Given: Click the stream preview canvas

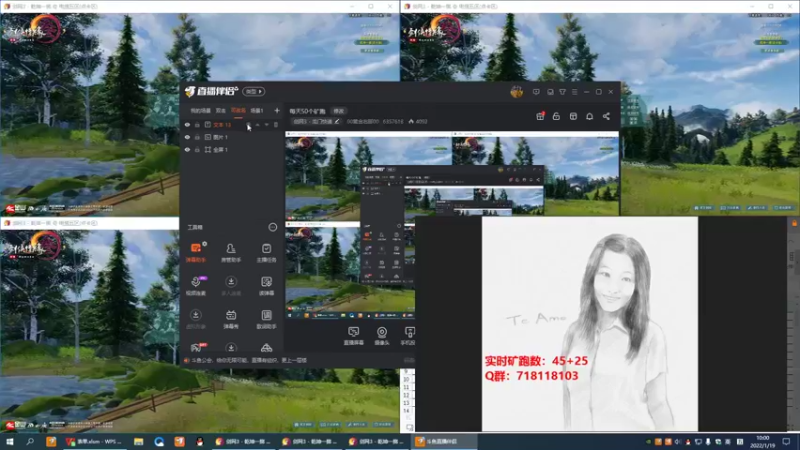Looking at the screenshot, I should 452,224.
